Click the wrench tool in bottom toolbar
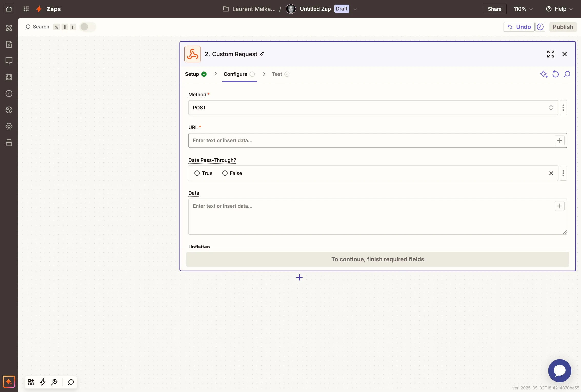581x392 pixels. click(54, 382)
